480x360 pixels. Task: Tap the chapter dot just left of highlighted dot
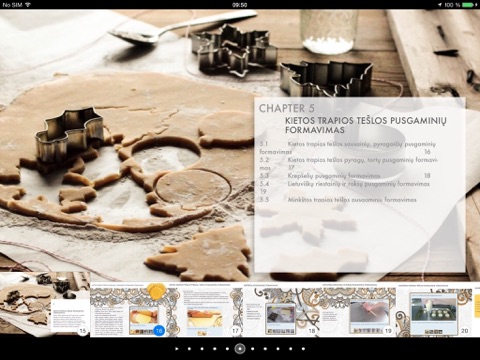tap(227, 349)
